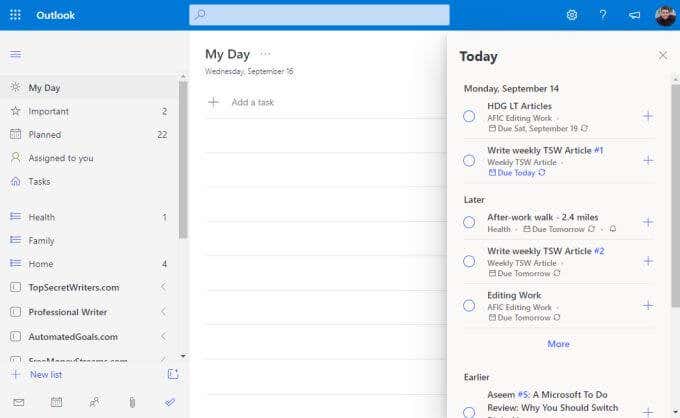
Task: Click the Wednesday, September 16 date text
Action: point(249,71)
